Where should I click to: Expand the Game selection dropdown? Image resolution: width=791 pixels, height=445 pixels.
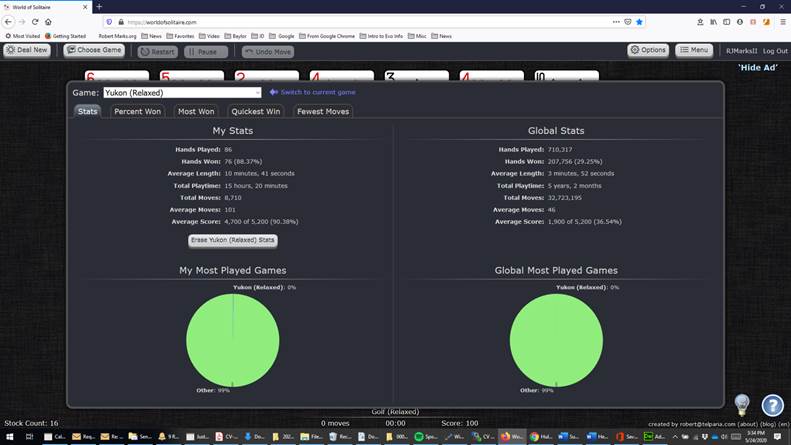tap(182, 93)
